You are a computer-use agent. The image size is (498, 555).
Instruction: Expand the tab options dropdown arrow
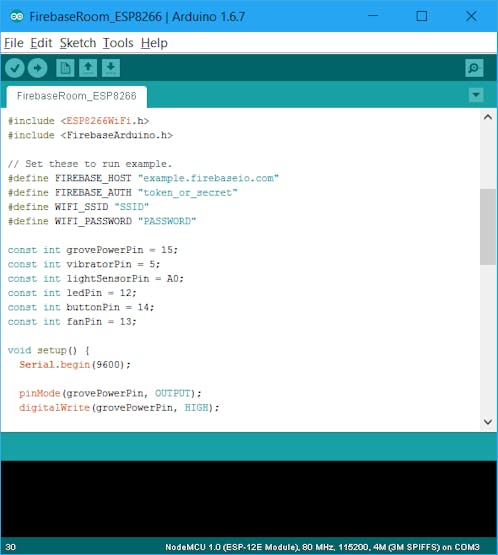click(476, 95)
